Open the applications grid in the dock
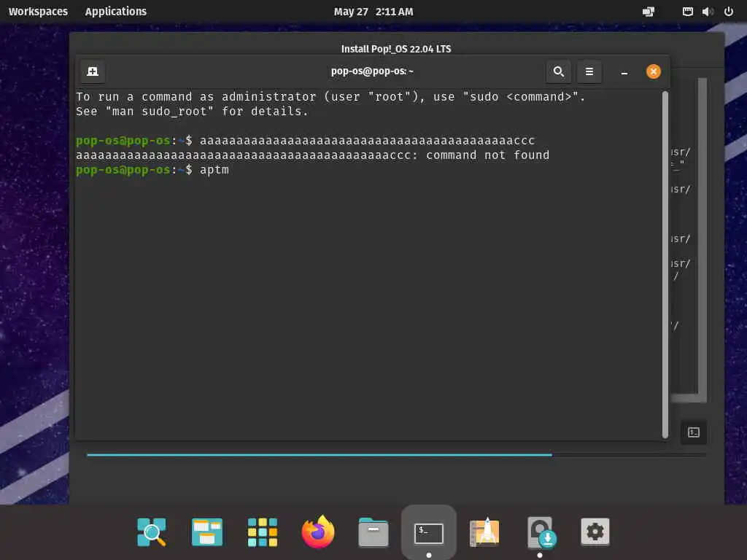 [x=263, y=532]
